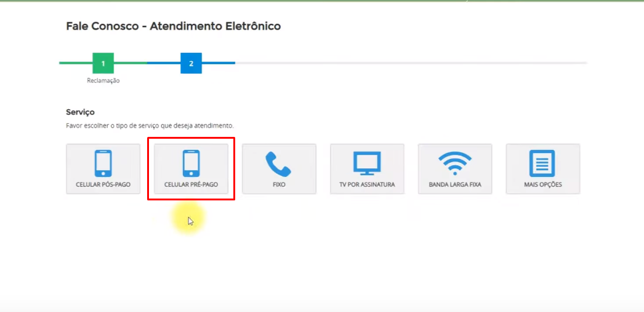The width and height of the screenshot is (644, 312).
Task: Click the gray unfinished part of progress bar
Action: click(x=406, y=63)
